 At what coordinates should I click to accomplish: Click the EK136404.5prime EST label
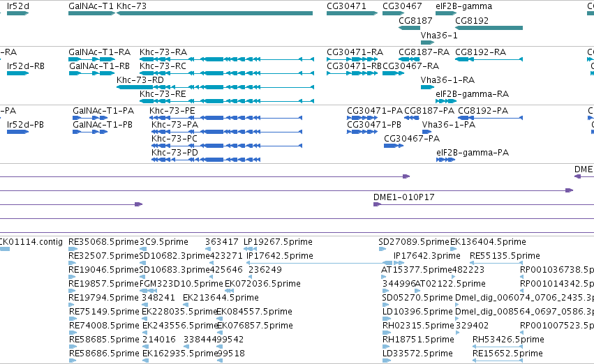(488, 242)
